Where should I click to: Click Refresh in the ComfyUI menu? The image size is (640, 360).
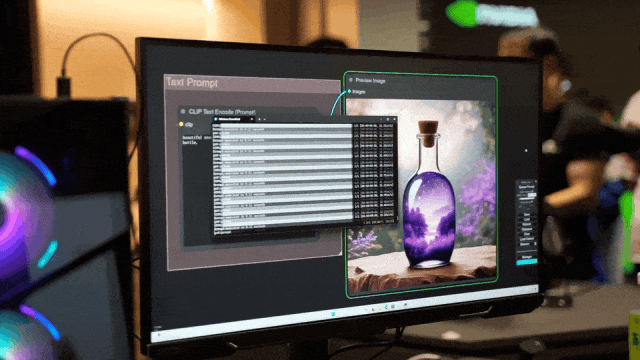pyautogui.click(x=527, y=224)
